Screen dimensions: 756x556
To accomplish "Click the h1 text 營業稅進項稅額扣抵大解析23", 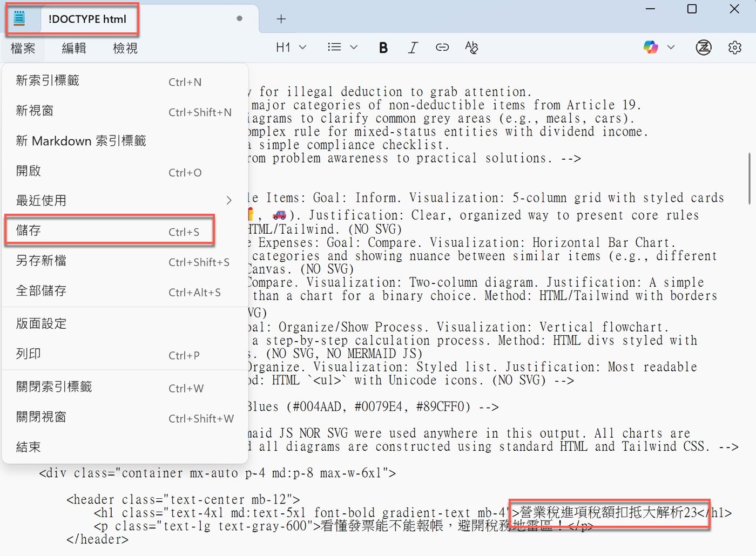I will point(609,512).
